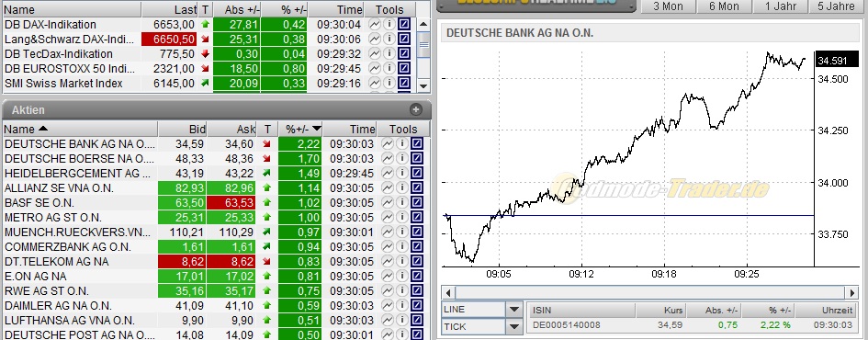Image resolution: width=868 pixels, height=340 pixels.
Task: Show info icon for RWE AG ST O.N. row
Action: click(x=401, y=290)
